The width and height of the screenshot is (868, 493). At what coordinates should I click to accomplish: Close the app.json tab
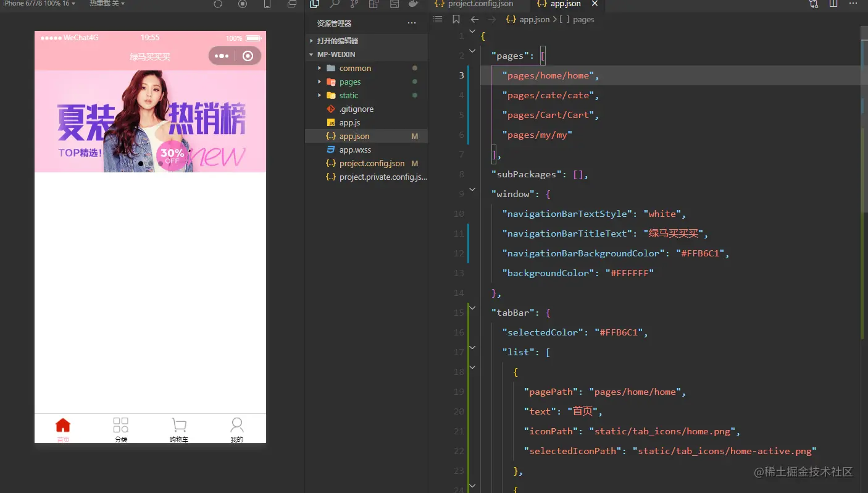click(595, 4)
